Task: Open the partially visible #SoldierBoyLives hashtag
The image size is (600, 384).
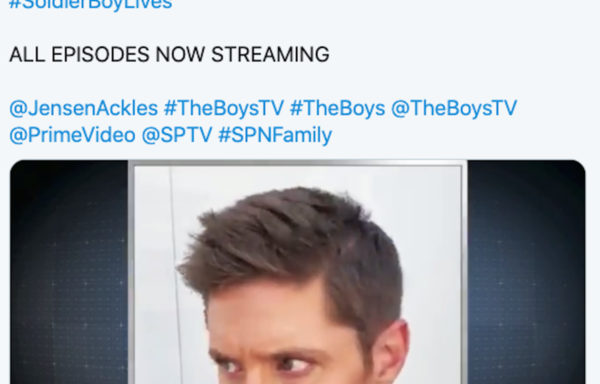Action: coord(91,5)
